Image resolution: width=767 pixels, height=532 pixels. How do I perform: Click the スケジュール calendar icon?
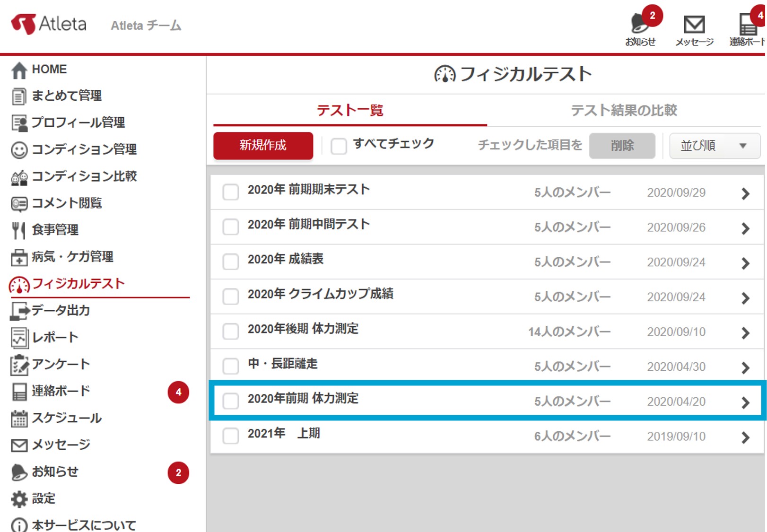click(19, 419)
